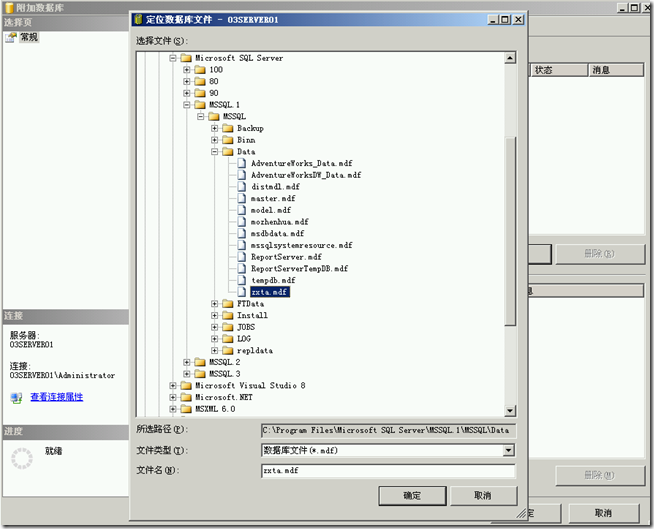Select the MSSQL folder label
The width and height of the screenshot is (654, 529).
[x=234, y=116]
